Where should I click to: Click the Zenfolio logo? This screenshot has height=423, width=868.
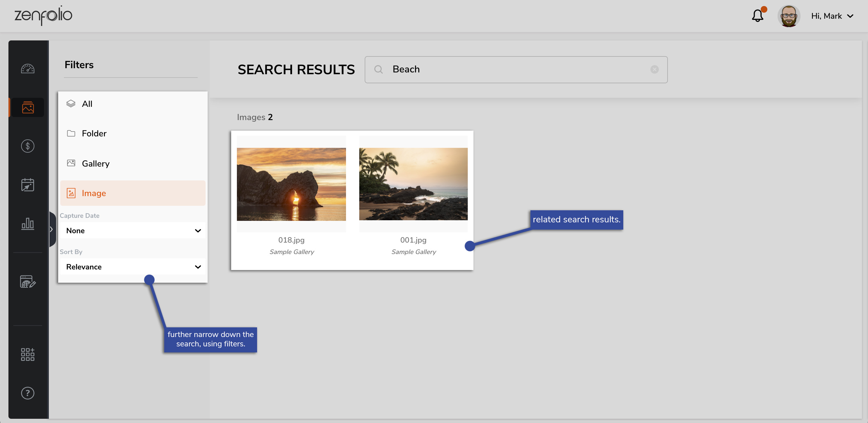[43, 15]
